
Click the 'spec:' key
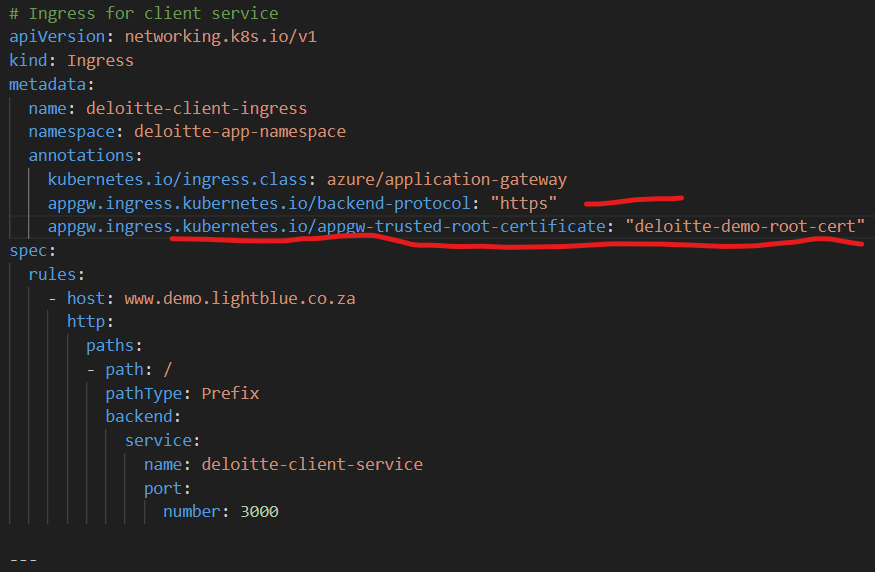[x=32, y=251]
